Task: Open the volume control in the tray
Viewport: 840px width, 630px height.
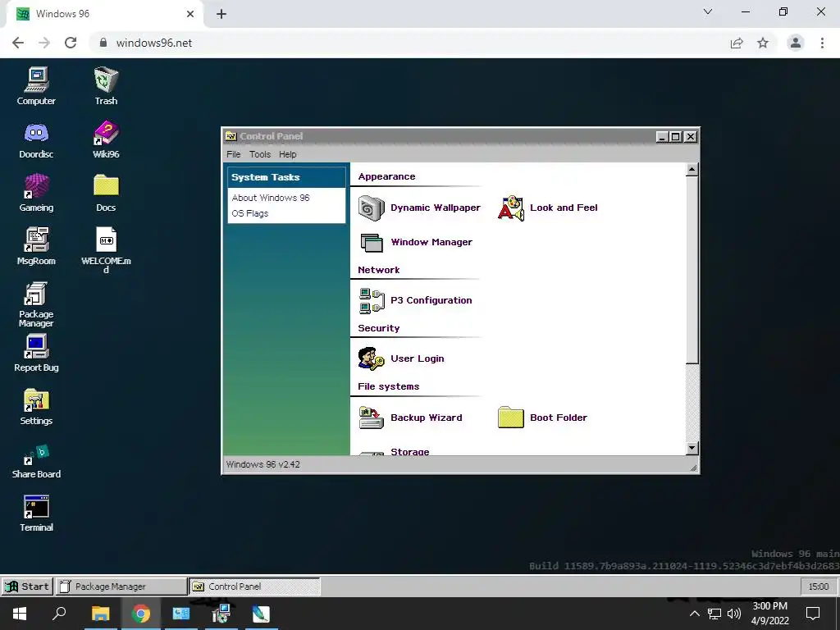Action: (734, 614)
